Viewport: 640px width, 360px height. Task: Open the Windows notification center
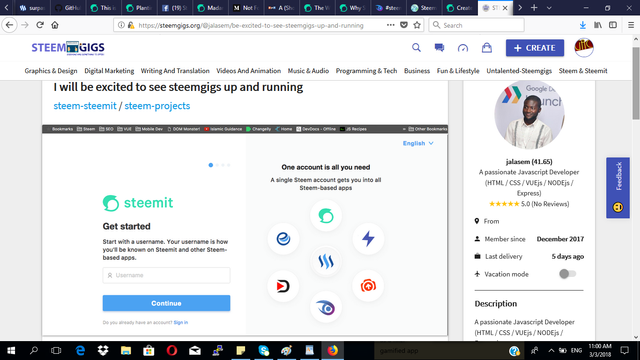pyautogui.click(x=624, y=351)
